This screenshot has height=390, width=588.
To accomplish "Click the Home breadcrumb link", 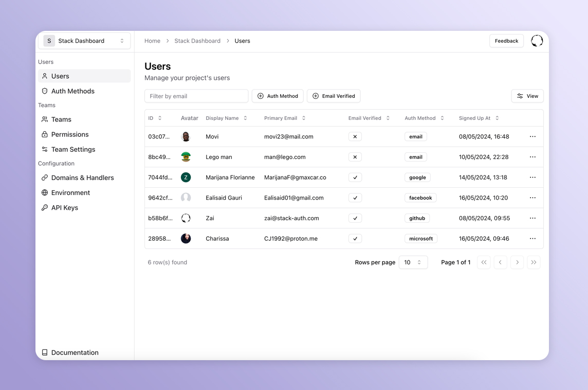I will pos(152,41).
